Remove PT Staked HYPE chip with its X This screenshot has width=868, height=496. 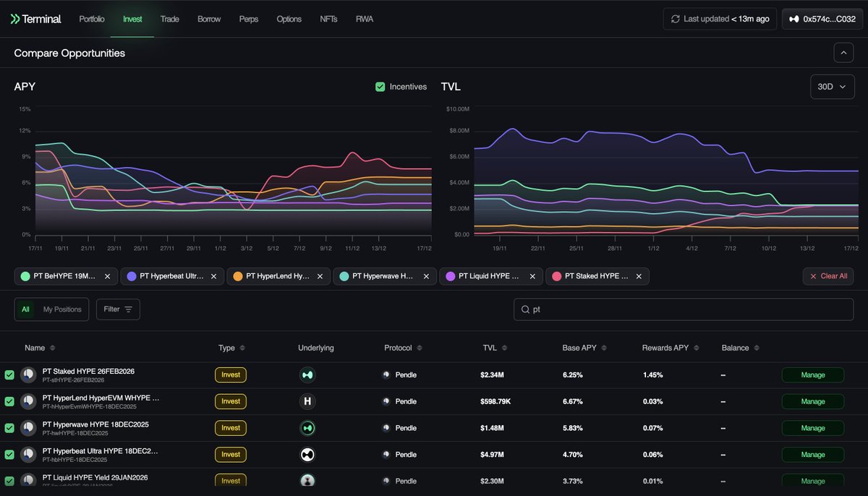[x=639, y=276]
